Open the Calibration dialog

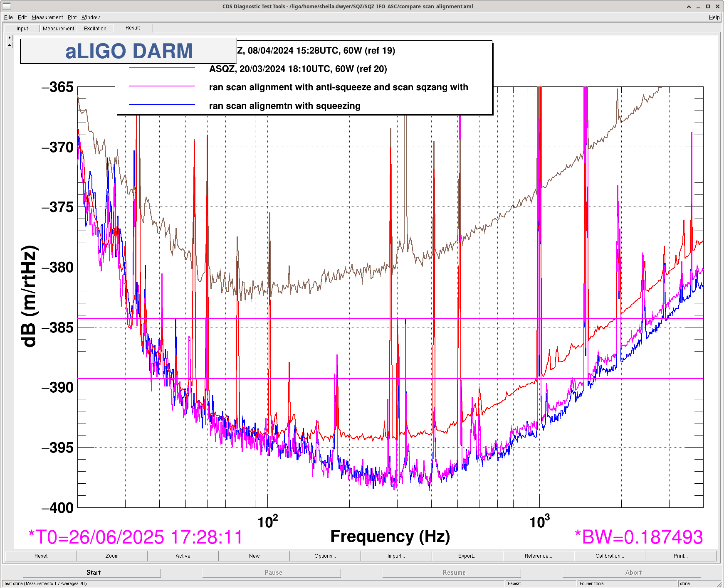610,556
